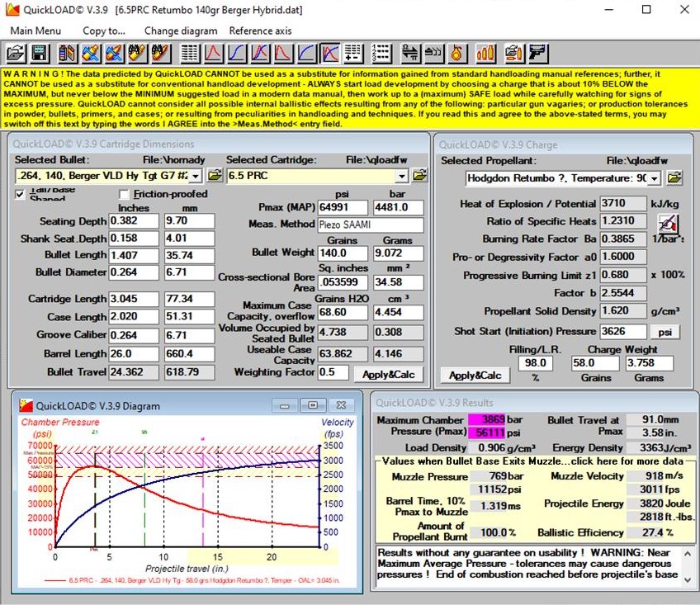Click the Maximum Case Capacity field 68.60
Screen dimensions: 700x605
tap(343, 312)
